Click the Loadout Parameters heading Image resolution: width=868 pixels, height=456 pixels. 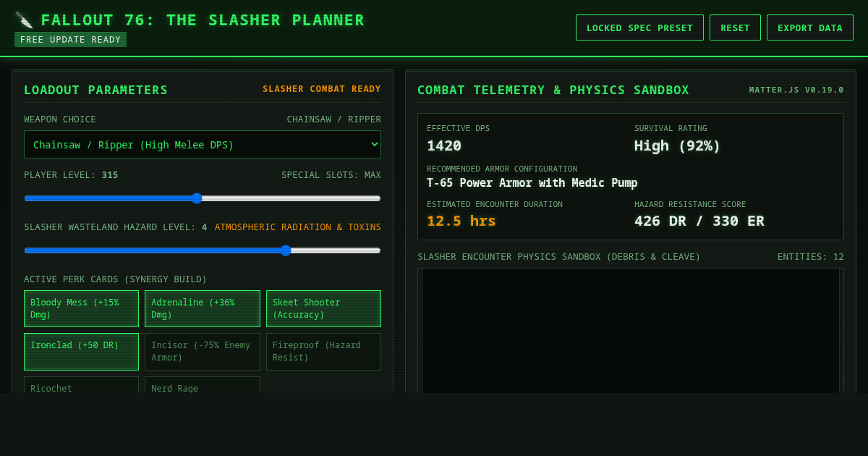click(x=95, y=90)
